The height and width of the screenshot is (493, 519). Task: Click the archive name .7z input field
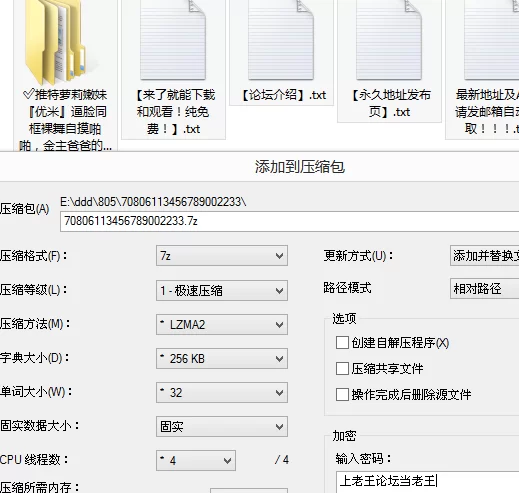tap(289, 221)
